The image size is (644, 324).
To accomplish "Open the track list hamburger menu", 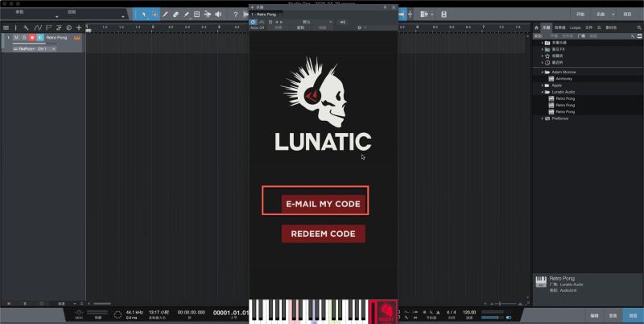I will [x=6, y=28].
